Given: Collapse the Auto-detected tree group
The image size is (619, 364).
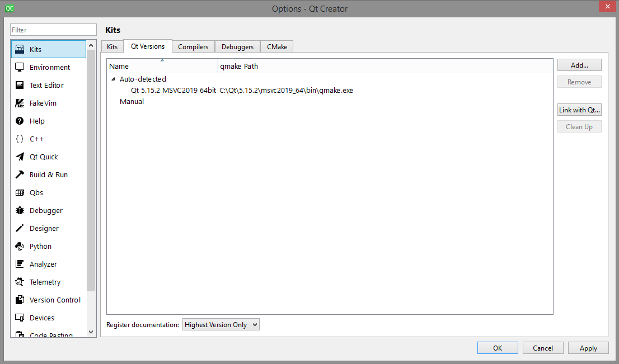Looking at the screenshot, I should click(114, 79).
